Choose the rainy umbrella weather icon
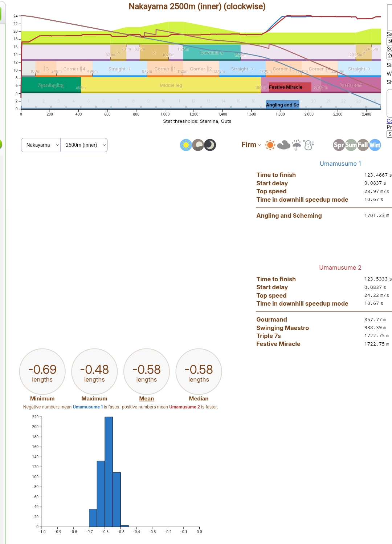The height and width of the screenshot is (544, 392). tap(297, 145)
